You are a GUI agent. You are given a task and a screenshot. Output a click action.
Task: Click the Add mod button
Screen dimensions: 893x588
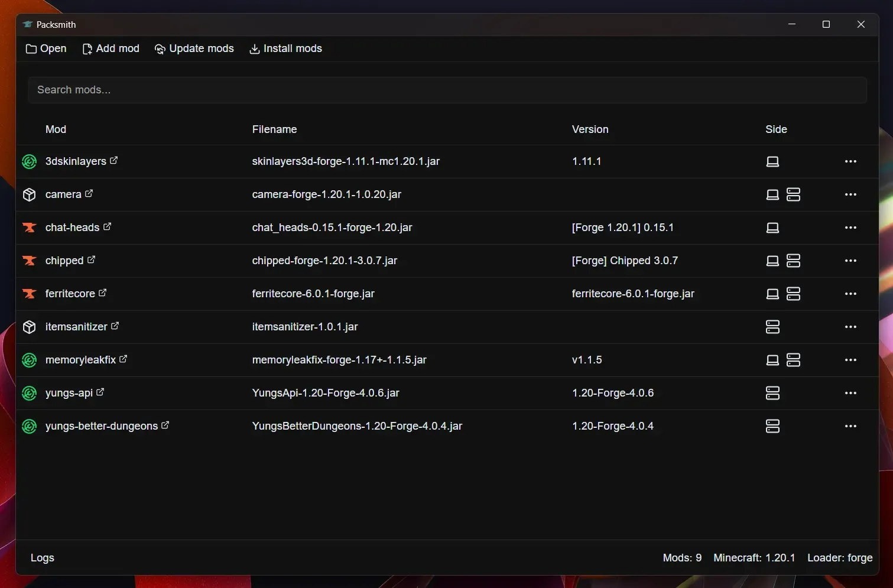tap(111, 48)
